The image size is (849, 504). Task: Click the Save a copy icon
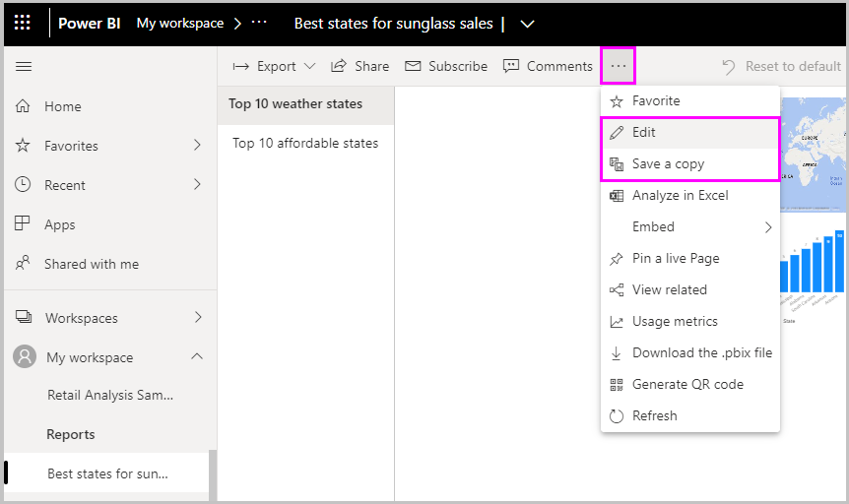[617, 164]
